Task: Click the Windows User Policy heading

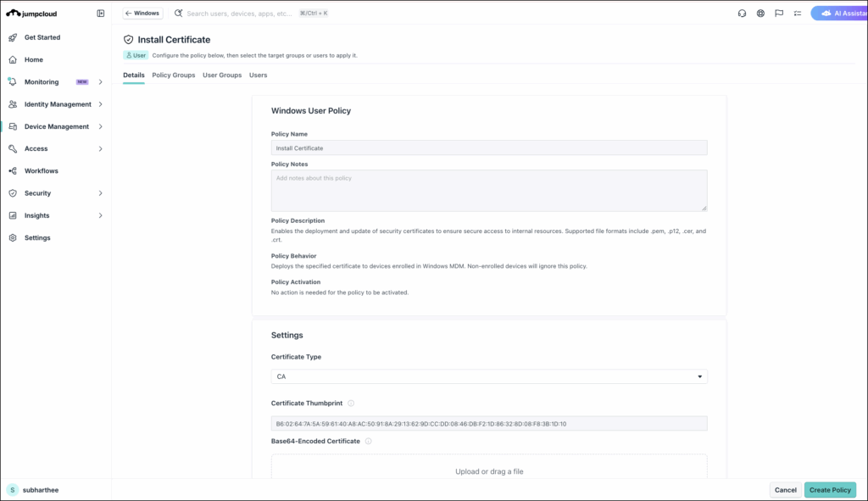Action: [x=310, y=111]
